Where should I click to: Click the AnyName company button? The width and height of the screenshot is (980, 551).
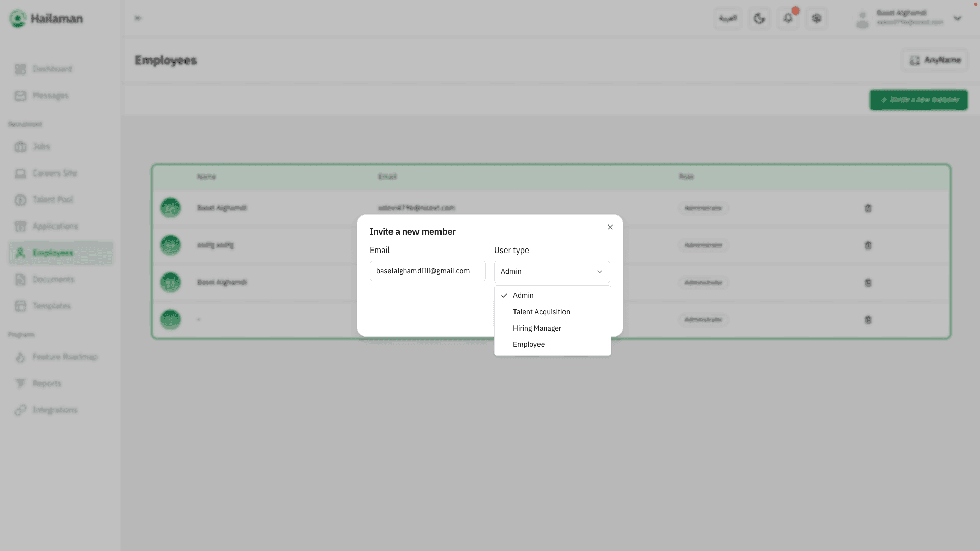point(935,60)
